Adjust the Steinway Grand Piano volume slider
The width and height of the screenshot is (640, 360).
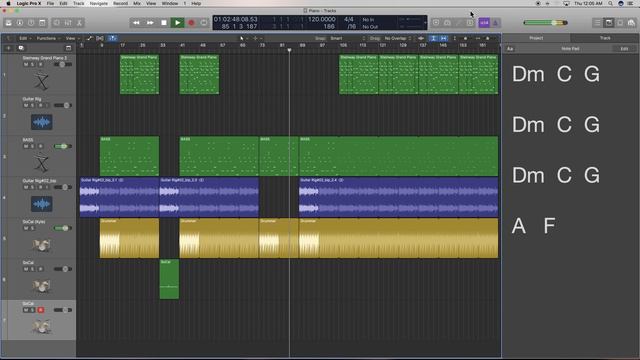62,64
